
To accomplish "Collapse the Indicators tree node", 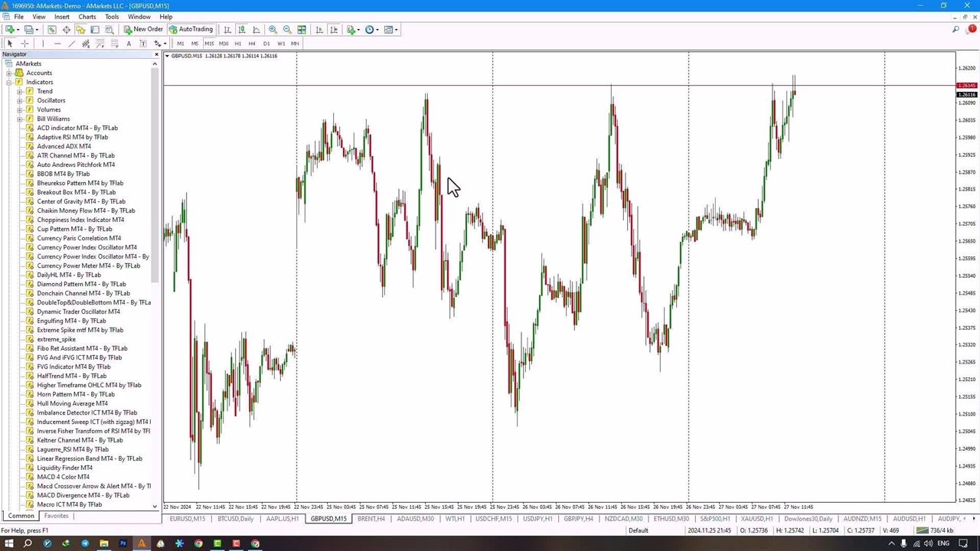I will pos(9,82).
